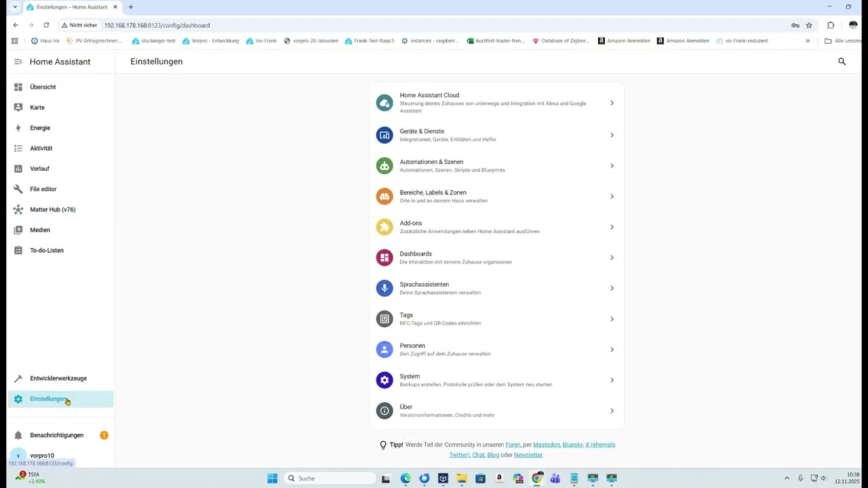Viewport: 868px width, 488px height.
Task: Click the Bereiche, Labels & Zonen icon
Action: click(x=384, y=196)
